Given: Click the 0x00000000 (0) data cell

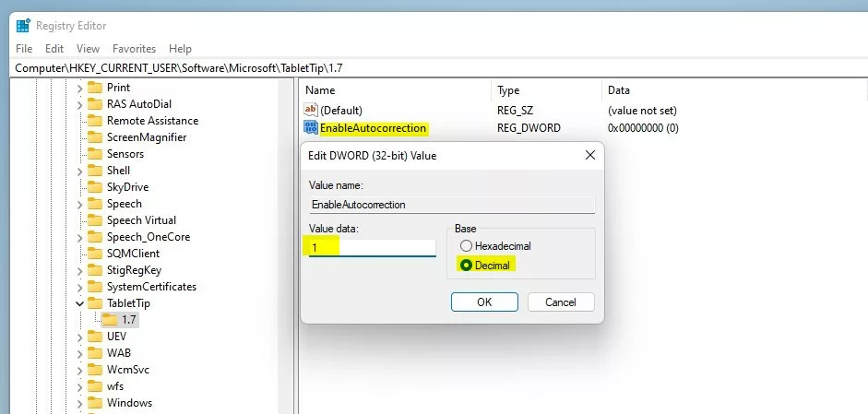Looking at the screenshot, I should pos(643,128).
